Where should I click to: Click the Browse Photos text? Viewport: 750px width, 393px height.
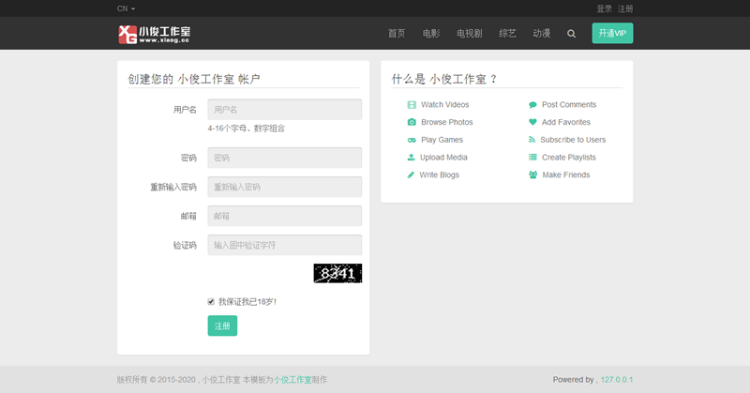(x=447, y=122)
